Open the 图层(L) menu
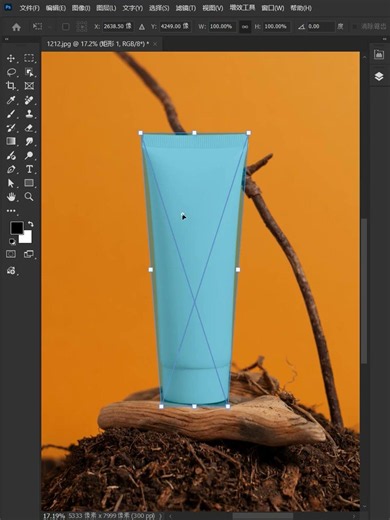Image resolution: width=390 pixels, height=520 pixels. coord(106,8)
